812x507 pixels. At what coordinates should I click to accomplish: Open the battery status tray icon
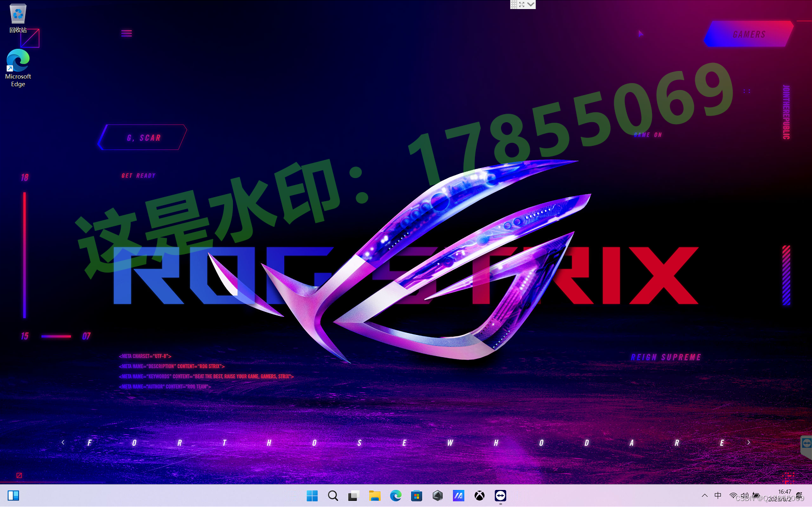tap(756, 496)
